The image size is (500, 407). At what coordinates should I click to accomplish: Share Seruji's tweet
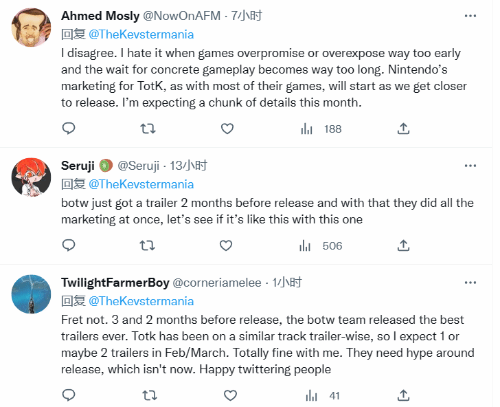point(403,245)
